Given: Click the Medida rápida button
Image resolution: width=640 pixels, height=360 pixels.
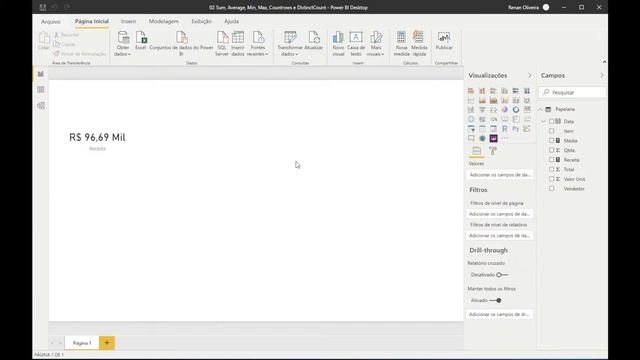Looking at the screenshot, I should point(419,44).
